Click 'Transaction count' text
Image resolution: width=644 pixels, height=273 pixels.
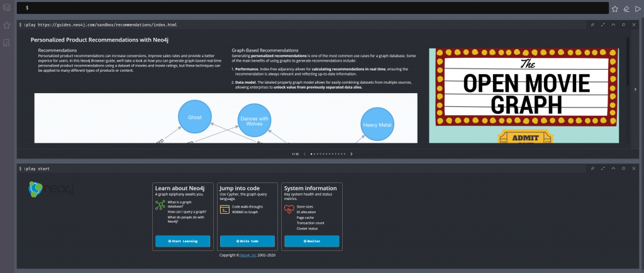310,223
